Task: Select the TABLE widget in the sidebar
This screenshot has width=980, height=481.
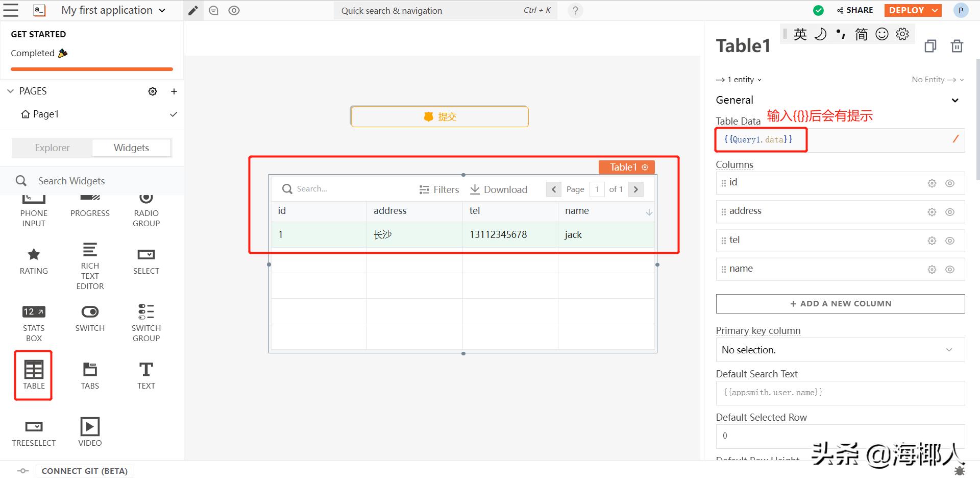Action: [33, 375]
